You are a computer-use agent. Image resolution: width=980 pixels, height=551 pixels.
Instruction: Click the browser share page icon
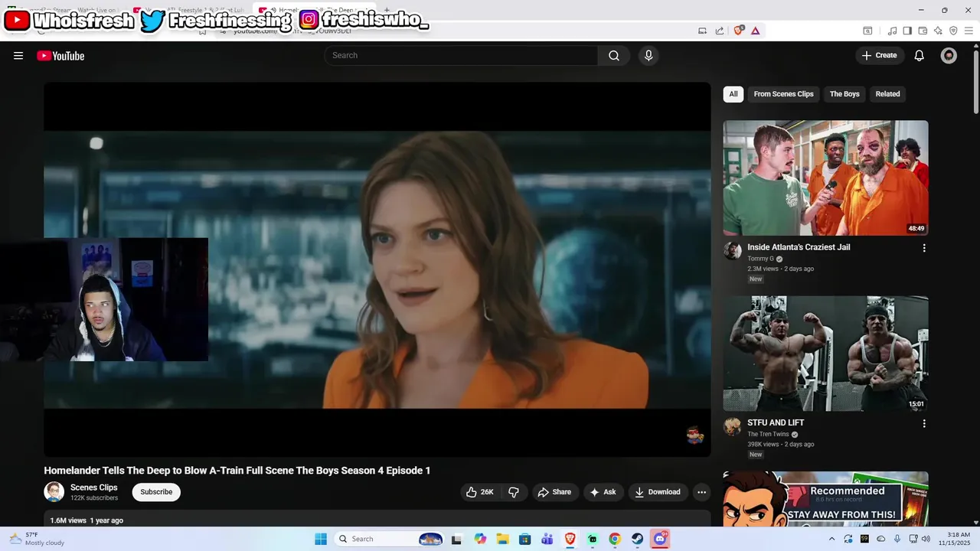pyautogui.click(x=720, y=31)
